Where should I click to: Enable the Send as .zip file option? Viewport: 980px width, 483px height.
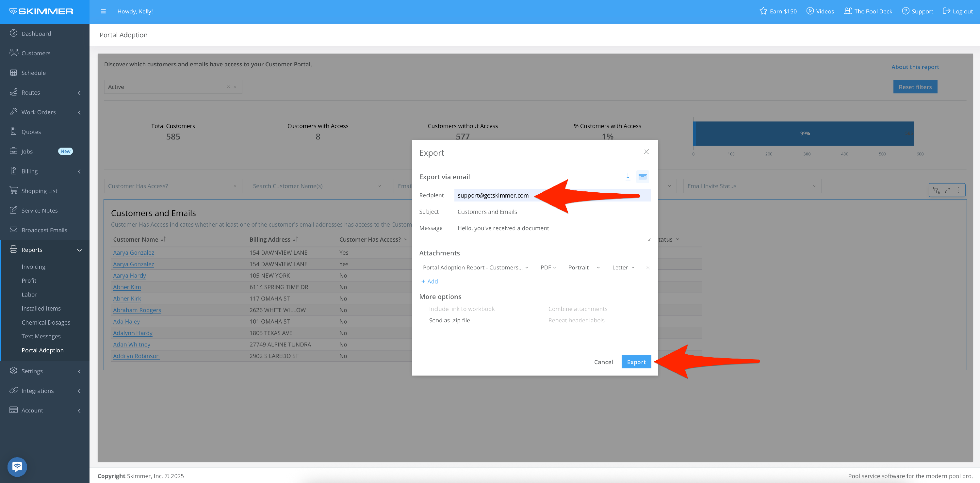(x=449, y=321)
